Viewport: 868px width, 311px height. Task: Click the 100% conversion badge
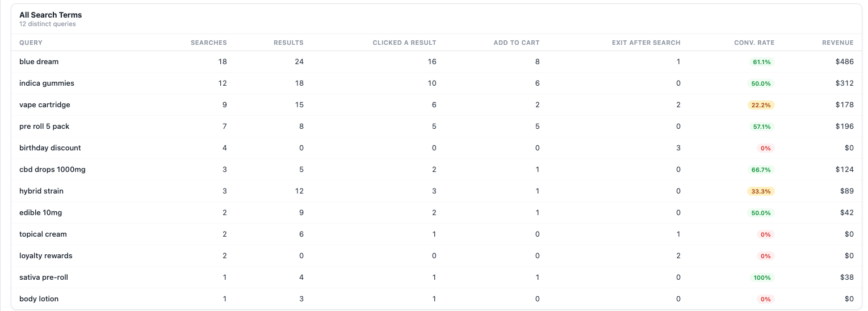762,278
